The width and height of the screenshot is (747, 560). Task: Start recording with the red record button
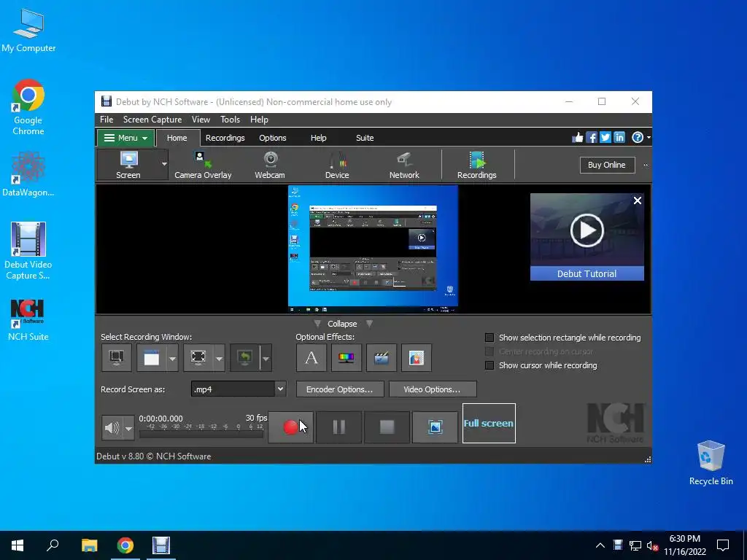pyautogui.click(x=290, y=427)
